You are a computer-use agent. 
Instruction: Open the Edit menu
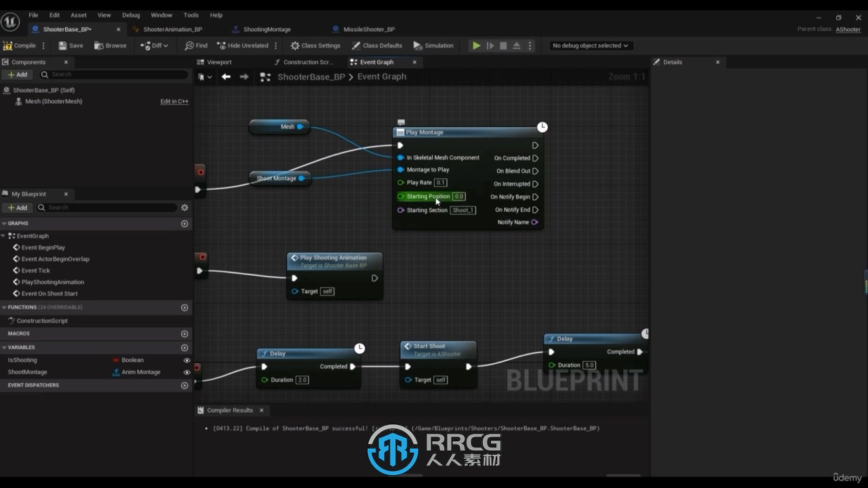click(54, 15)
